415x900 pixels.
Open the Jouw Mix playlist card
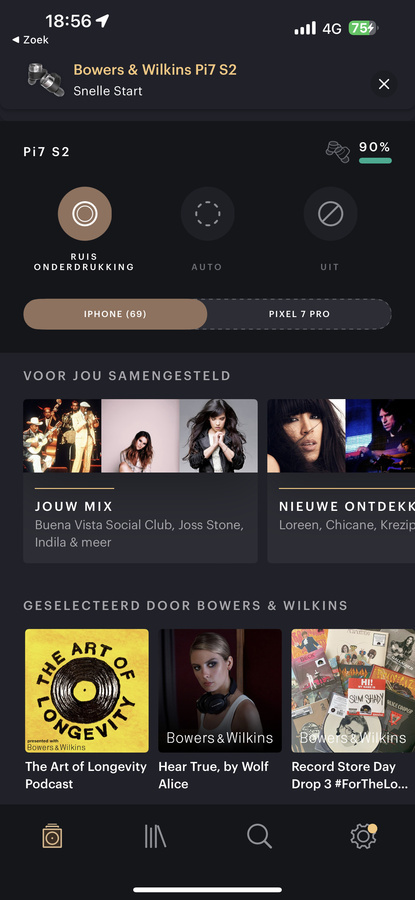click(140, 481)
